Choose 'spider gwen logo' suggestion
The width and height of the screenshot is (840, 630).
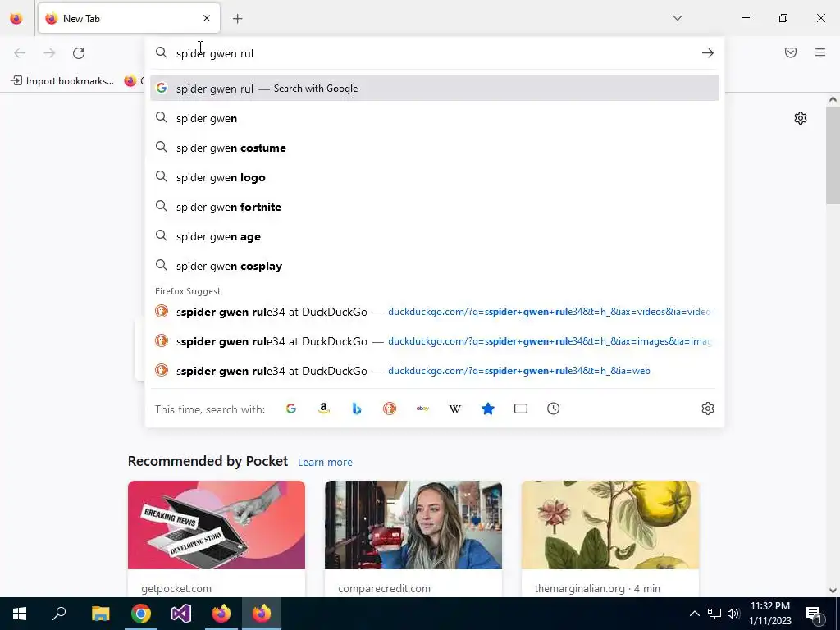[x=435, y=177]
